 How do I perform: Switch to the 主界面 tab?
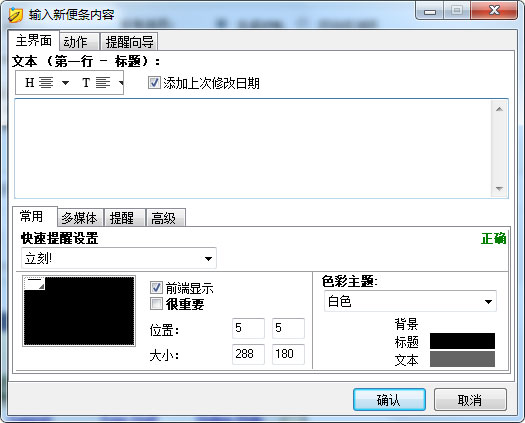[33, 41]
